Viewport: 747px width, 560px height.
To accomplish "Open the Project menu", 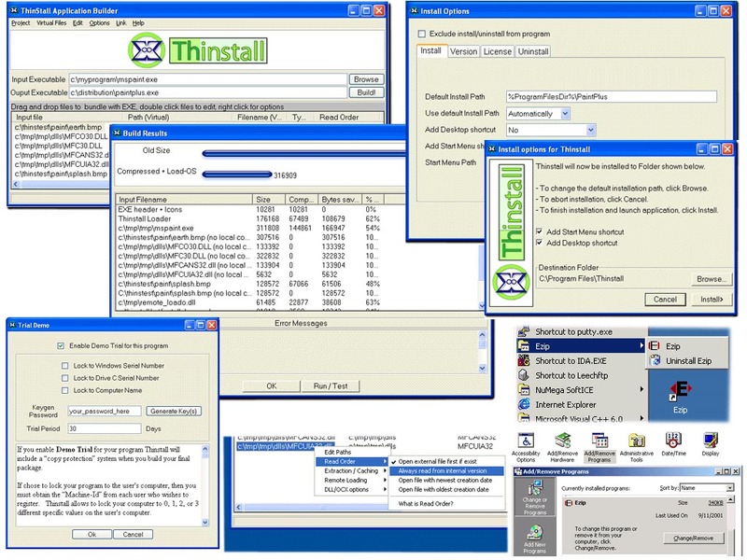I will pos(21,22).
